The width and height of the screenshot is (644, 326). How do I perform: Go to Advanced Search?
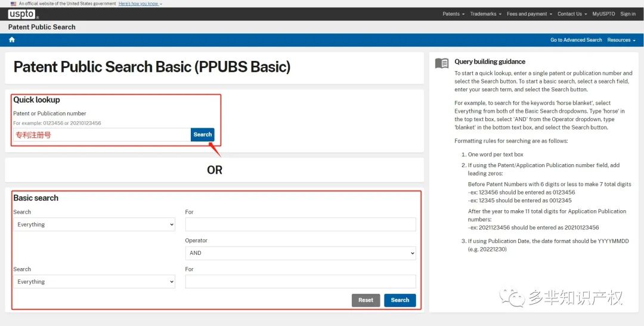click(x=576, y=40)
